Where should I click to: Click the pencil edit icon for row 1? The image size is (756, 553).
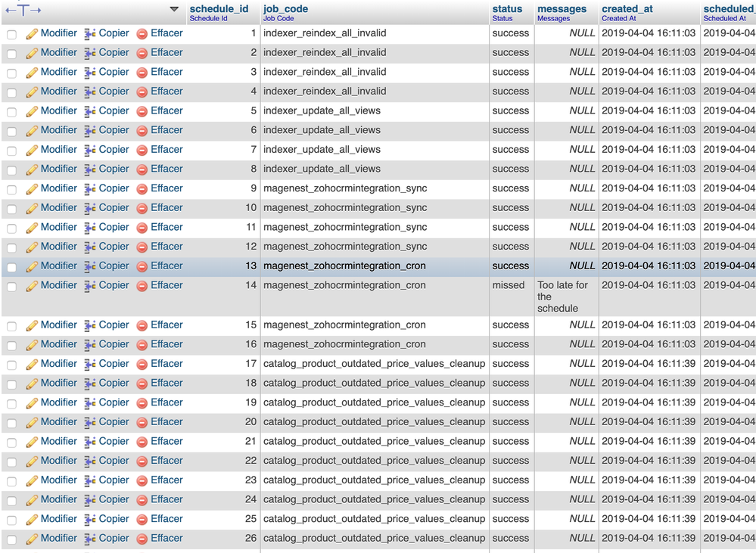tap(32, 34)
